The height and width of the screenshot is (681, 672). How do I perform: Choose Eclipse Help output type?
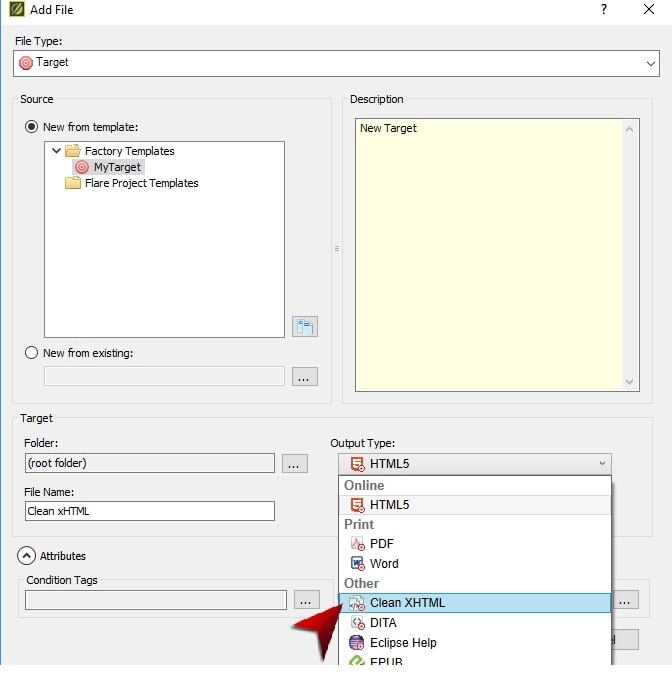pyautogui.click(x=475, y=642)
